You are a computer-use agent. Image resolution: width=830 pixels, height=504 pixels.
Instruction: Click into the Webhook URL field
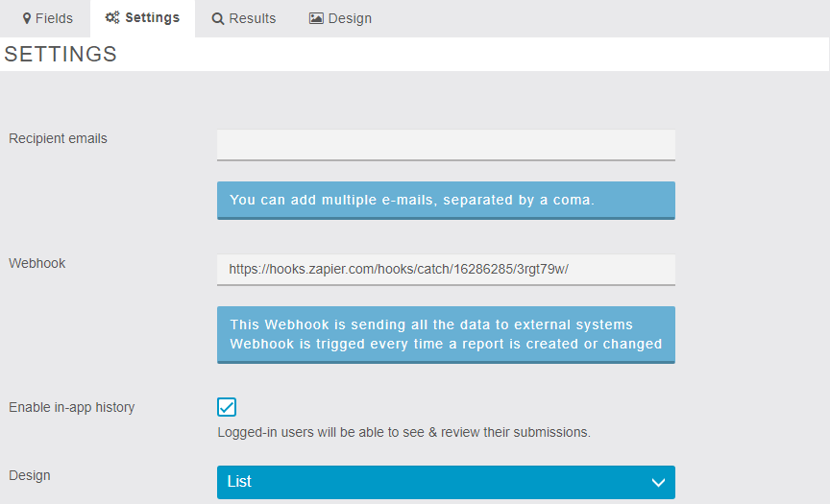click(x=446, y=270)
